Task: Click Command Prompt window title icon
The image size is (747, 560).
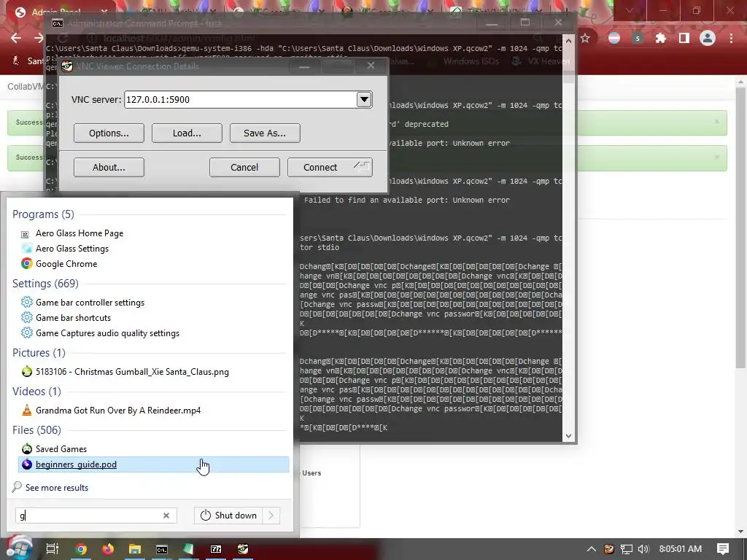Action: (x=57, y=23)
